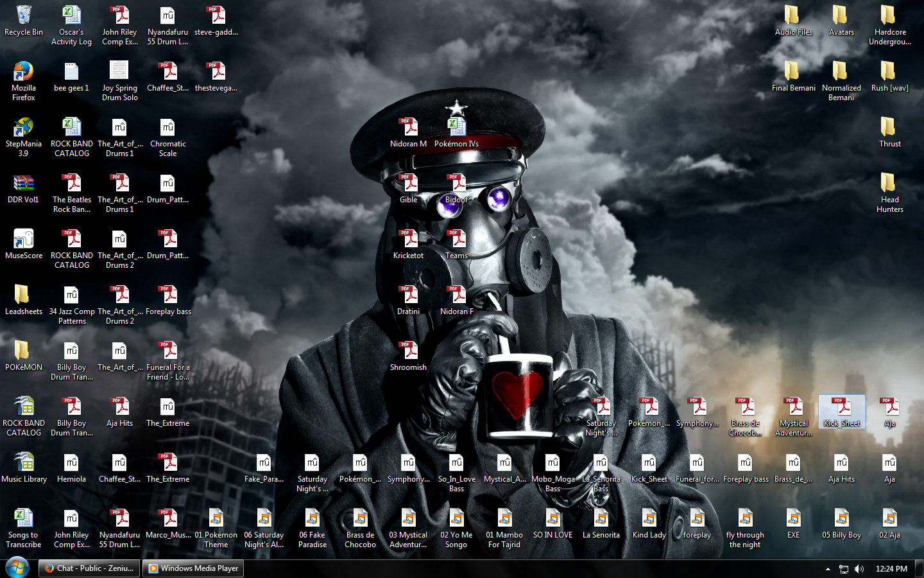Open Joy Spring Drum Solo document

pos(119,82)
